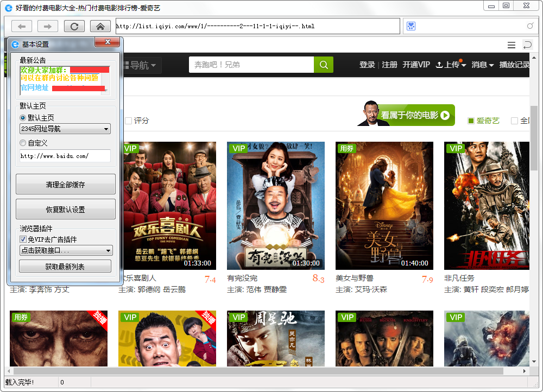
Task: Click 清理全部缓存 button
Action: (66, 184)
